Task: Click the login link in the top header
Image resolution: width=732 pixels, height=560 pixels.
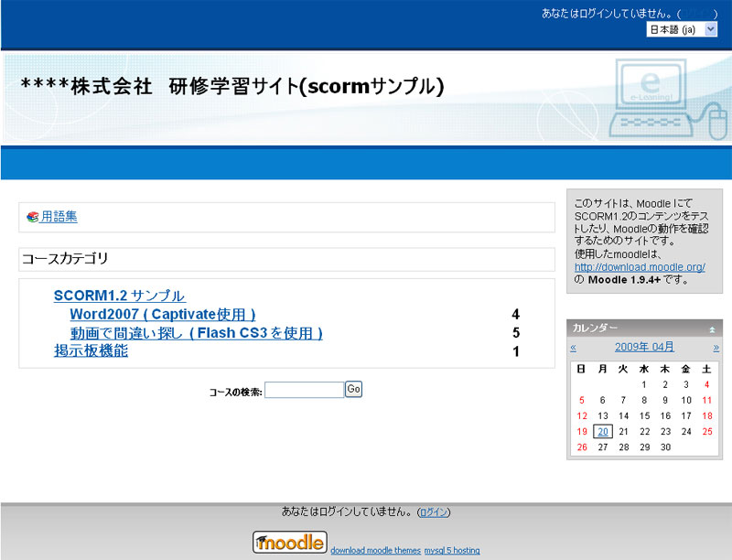Action: point(697,14)
